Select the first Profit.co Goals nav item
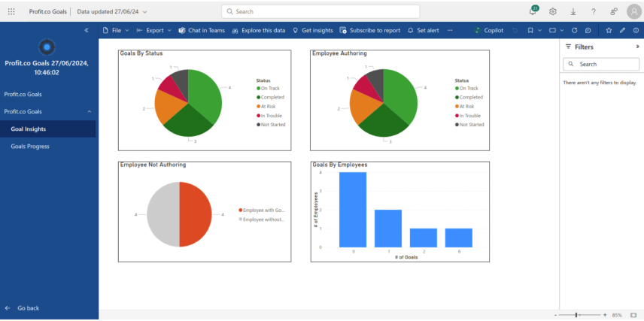This screenshot has height=321, width=644. tap(23, 94)
